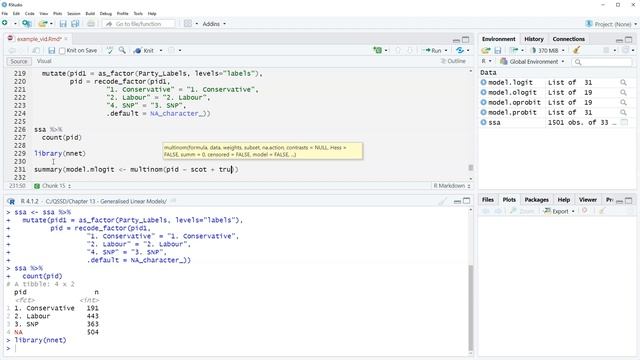The width and height of the screenshot is (640, 360).
Task: Close the example_vid.Rmd tab
Action: [66, 39]
